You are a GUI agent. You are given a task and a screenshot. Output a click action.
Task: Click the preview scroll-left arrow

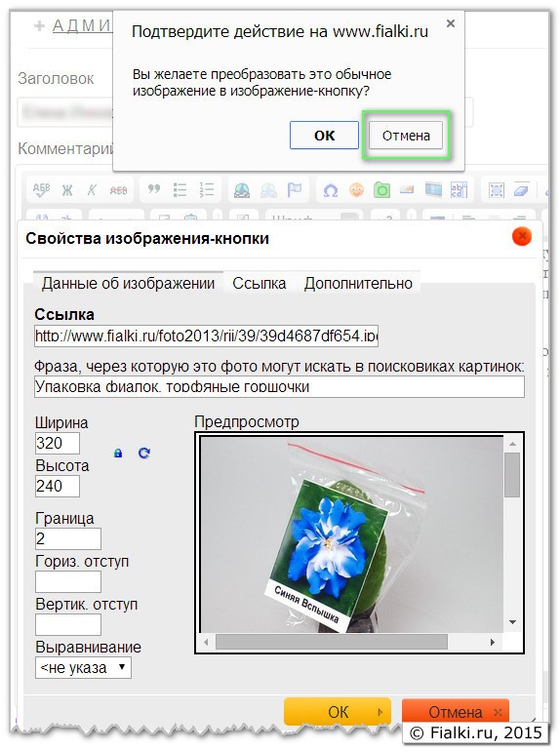click(x=206, y=642)
